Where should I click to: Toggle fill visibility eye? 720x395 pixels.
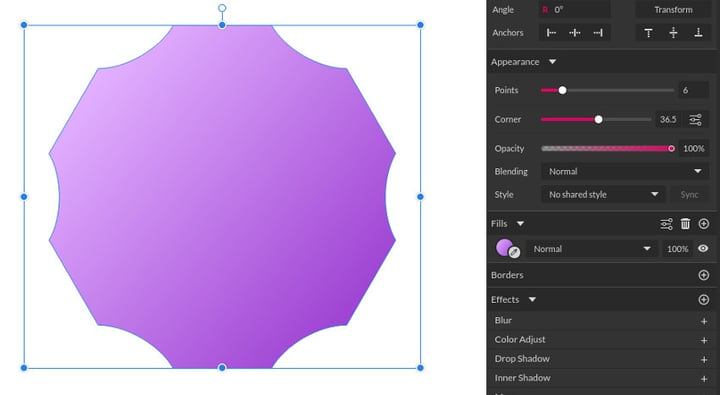point(703,248)
